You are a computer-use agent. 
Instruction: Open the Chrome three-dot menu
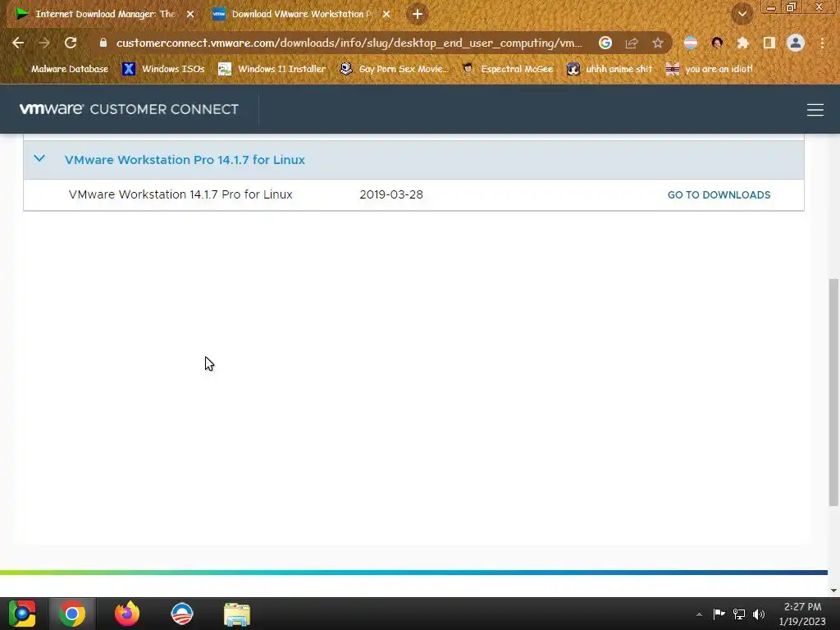[822, 43]
